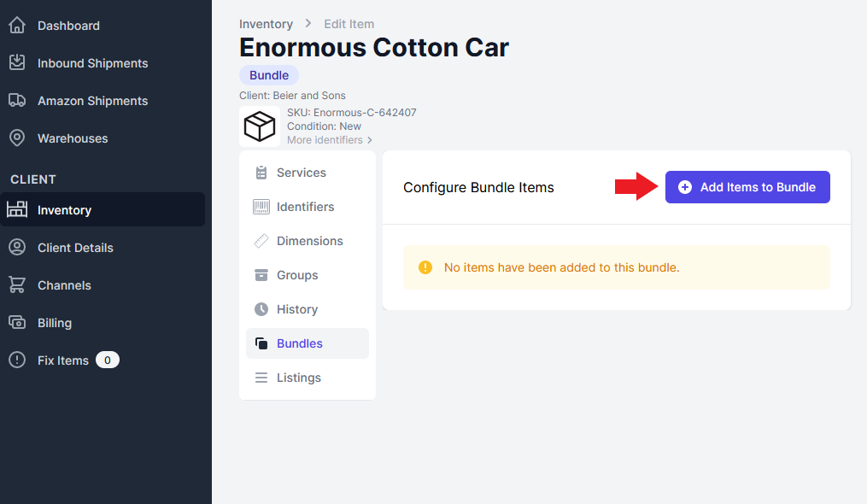The width and height of the screenshot is (867, 504).
Task: Click the Billing money icon
Action: [17, 323]
